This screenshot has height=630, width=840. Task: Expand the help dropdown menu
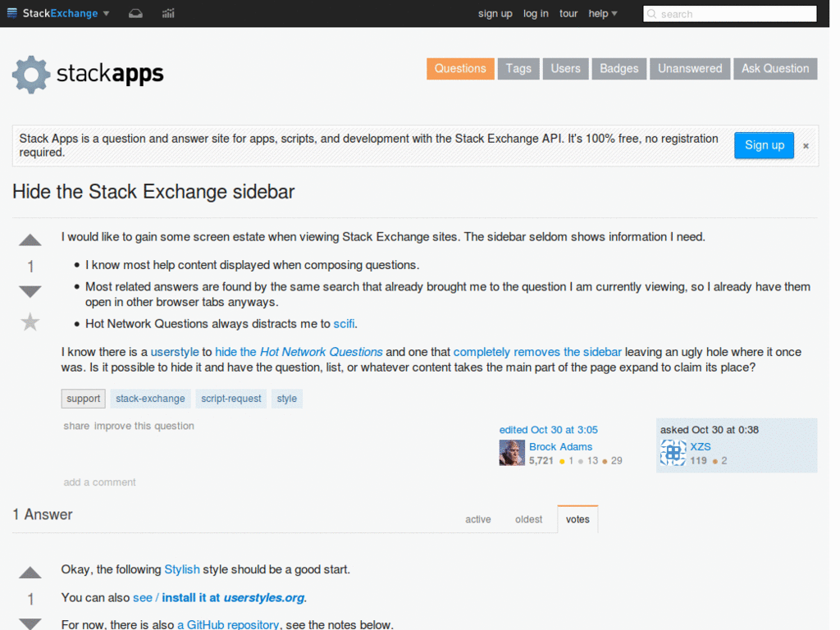click(x=603, y=14)
